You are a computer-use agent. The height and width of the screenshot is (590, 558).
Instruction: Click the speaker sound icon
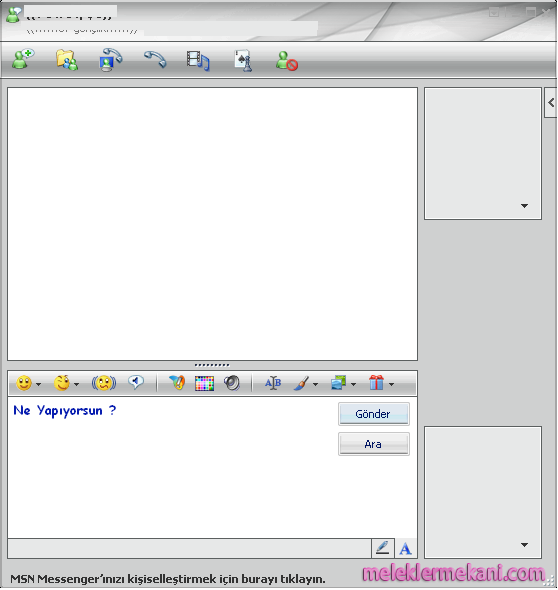[232, 383]
